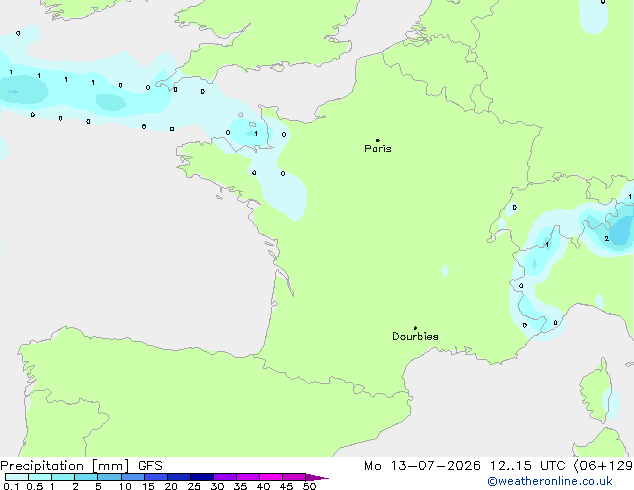Pick the 40–45 mm legend swatch
This screenshot has width=634, height=490.
pos(271,477)
